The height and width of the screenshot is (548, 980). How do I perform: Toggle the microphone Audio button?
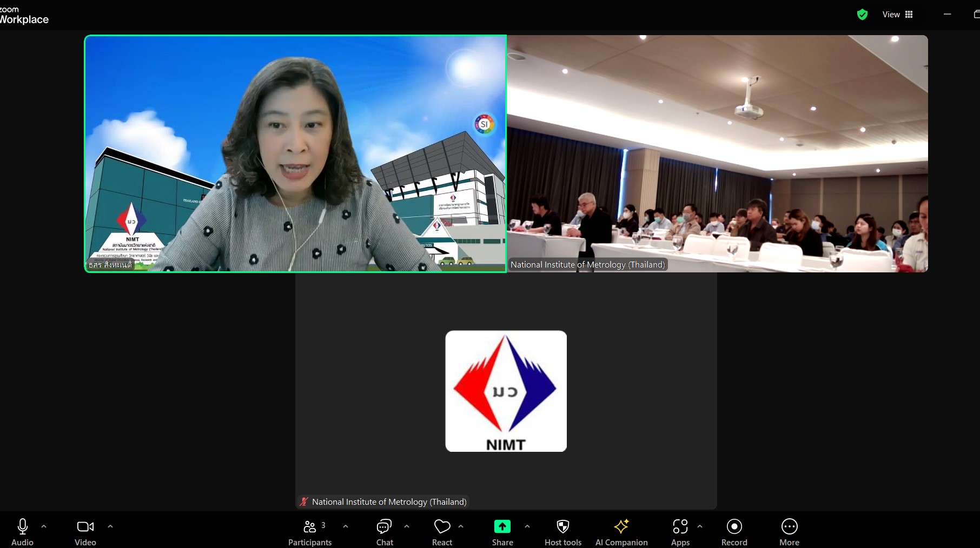(x=23, y=532)
